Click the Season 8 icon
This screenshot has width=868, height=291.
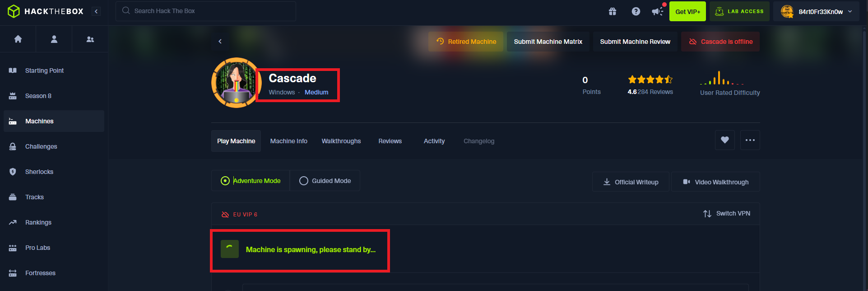(x=13, y=96)
